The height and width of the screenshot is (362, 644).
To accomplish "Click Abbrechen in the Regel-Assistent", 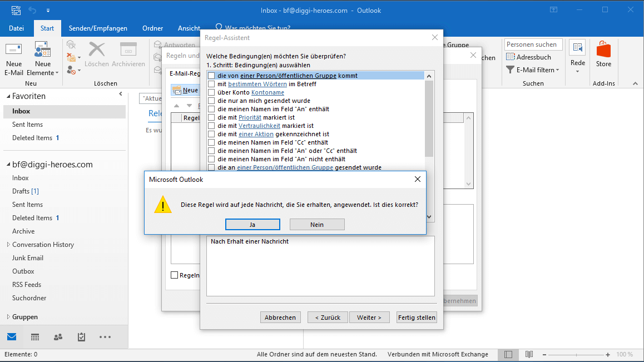I will pos(280,318).
